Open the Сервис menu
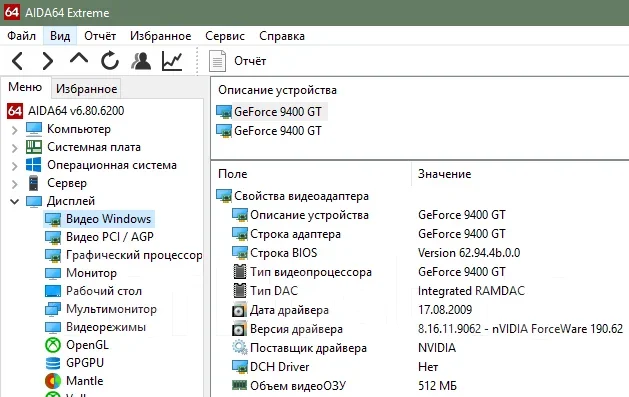The width and height of the screenshot is (629, 397). coord(225,36)
